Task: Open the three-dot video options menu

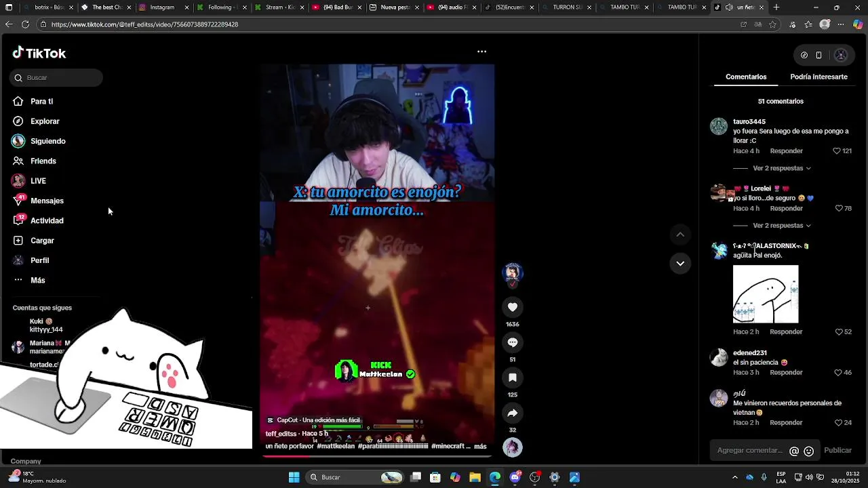Action: pos(481,52)
